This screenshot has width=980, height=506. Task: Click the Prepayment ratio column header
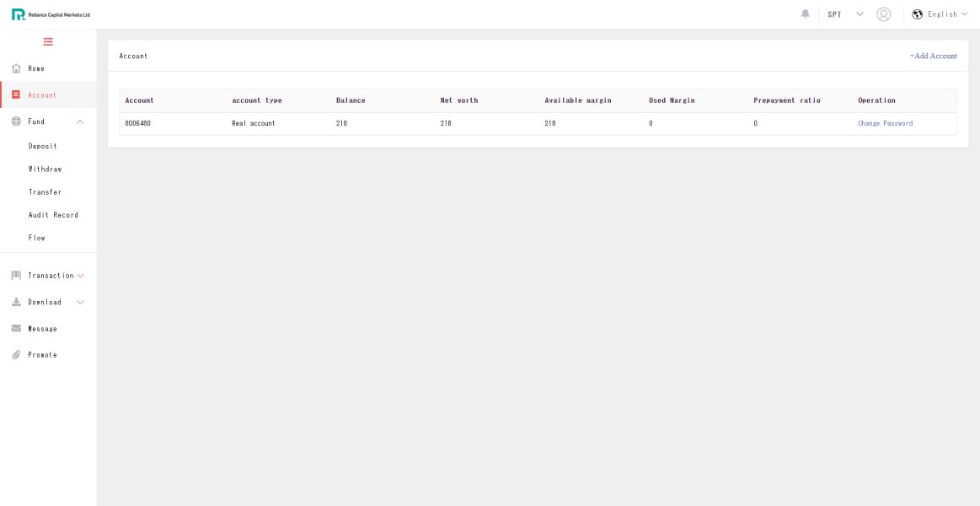pos(787,100)
